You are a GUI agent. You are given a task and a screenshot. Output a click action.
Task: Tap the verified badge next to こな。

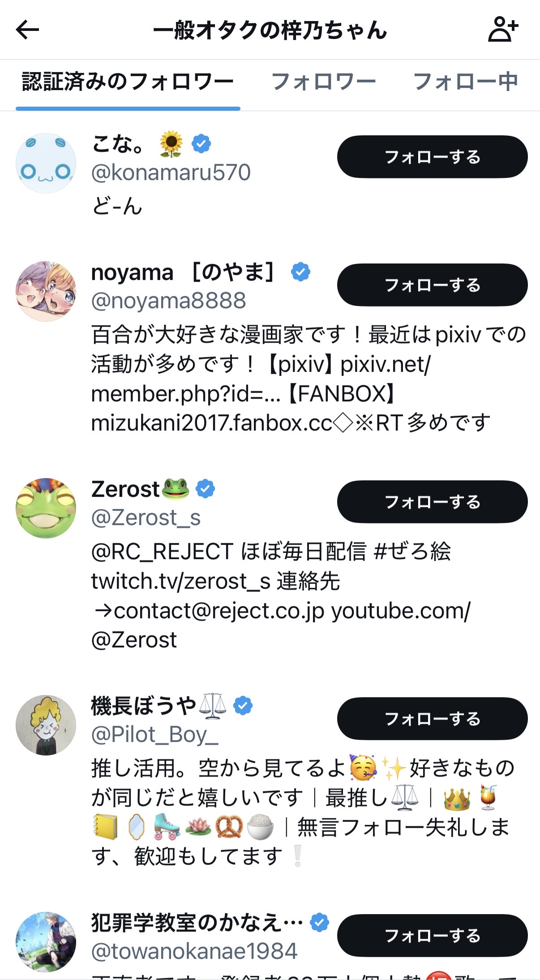201,144
